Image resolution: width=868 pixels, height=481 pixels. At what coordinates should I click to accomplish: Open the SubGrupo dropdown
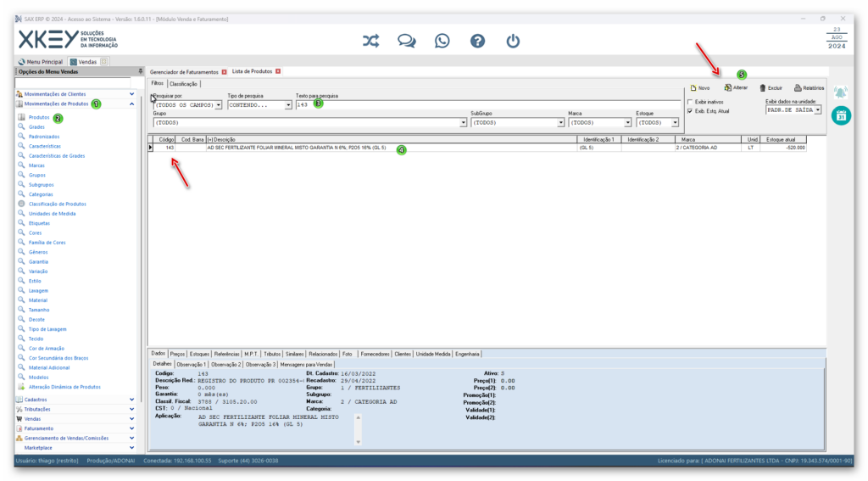tap(560, 123)
